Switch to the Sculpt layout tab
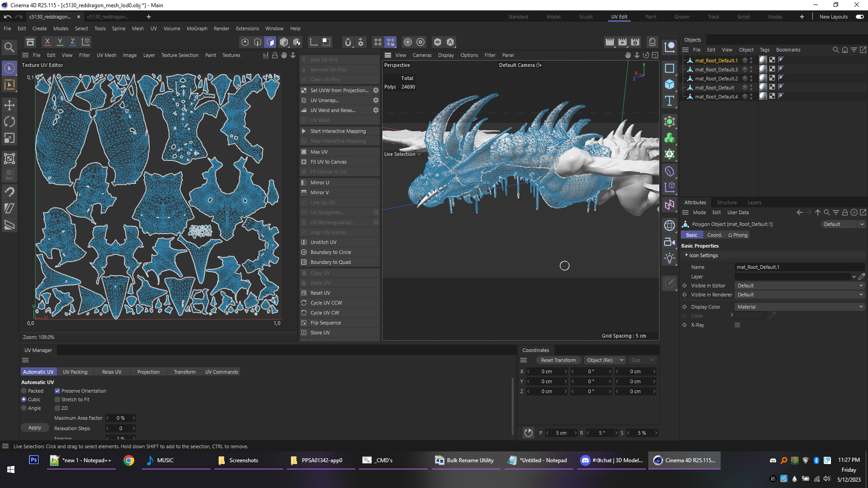 click(585, 17)
